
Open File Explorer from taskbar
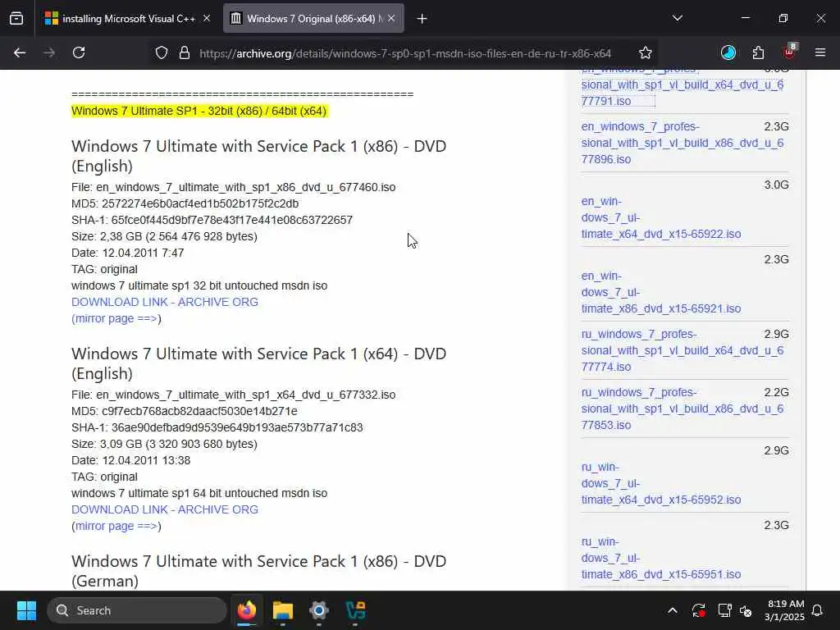click(283, 610)
